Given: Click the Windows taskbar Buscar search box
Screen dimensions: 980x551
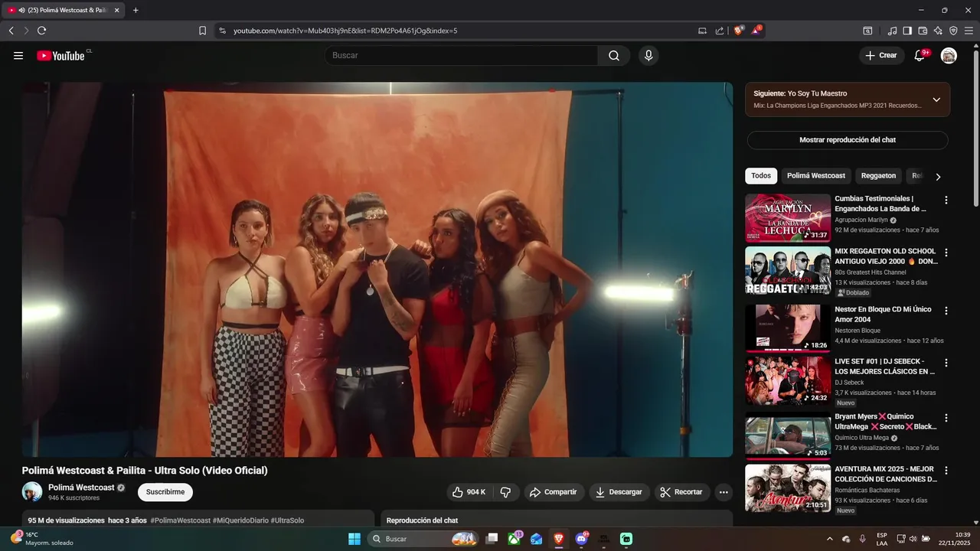Looking at the screenshot, I should 423,539.
